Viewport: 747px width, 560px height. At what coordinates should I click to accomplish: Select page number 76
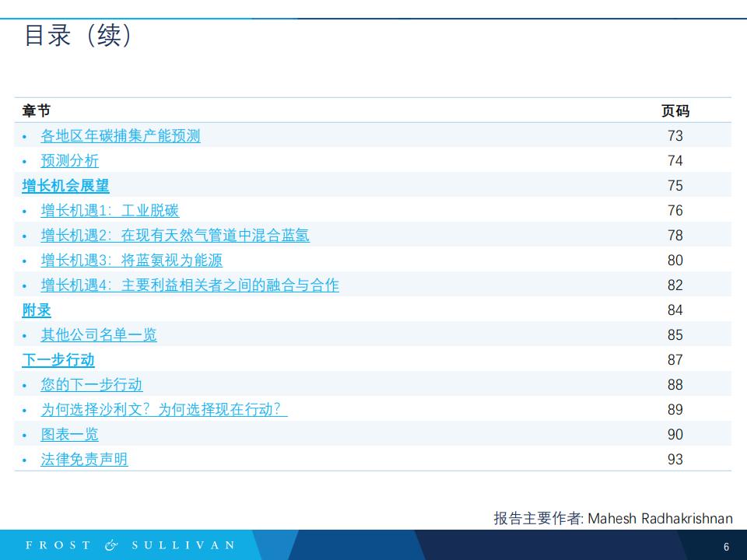pos(675,211)
